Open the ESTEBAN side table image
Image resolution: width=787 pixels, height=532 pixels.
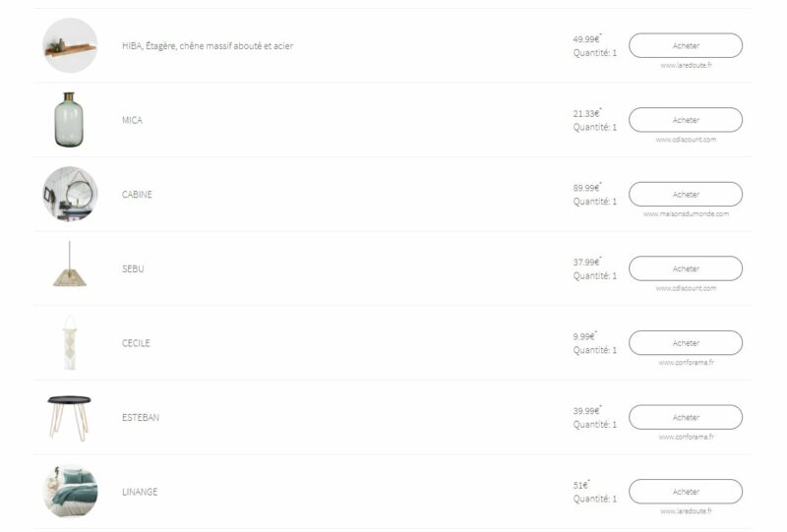[70, 416]
